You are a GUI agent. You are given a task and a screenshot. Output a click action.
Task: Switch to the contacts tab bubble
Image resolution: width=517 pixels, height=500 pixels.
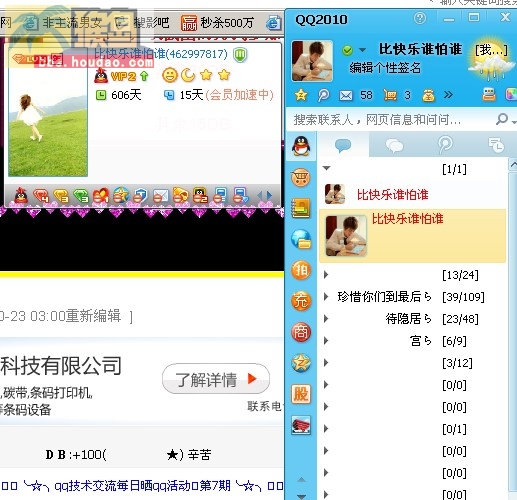pos(343,145)
